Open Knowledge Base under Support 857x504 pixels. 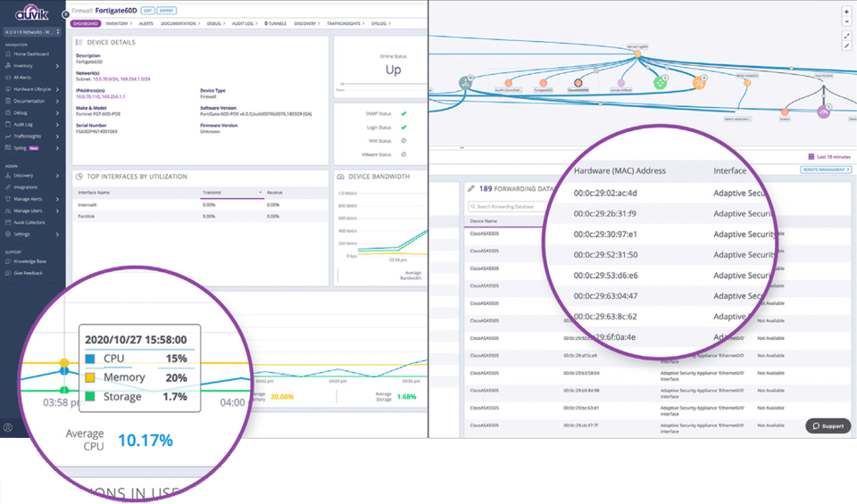coord(29,261)
